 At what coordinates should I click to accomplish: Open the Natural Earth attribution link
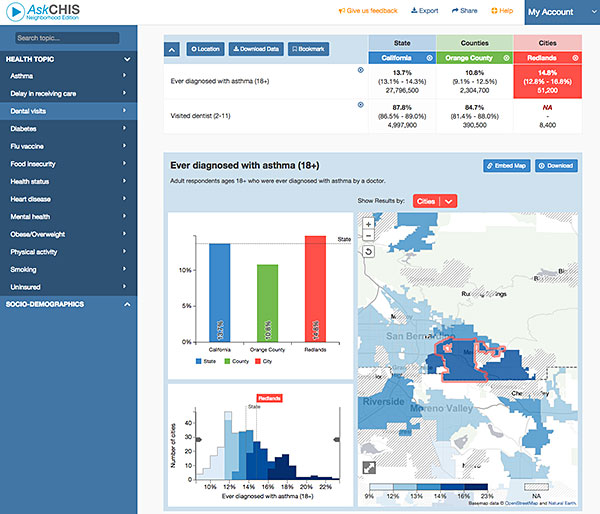click(x=562, y=503)
